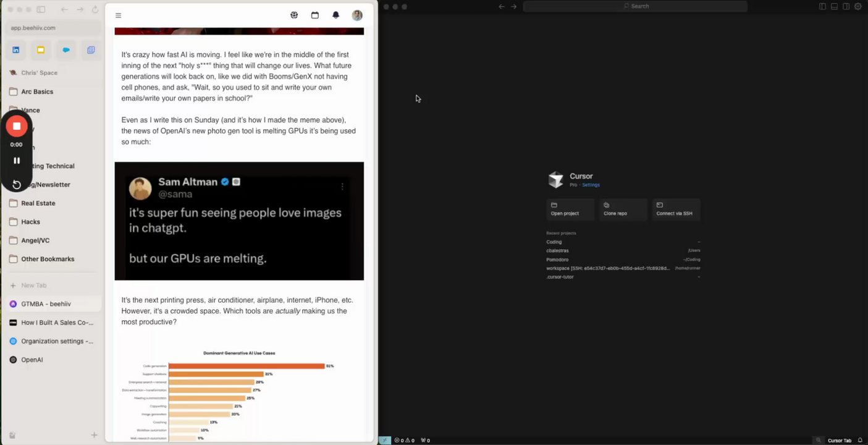Open beehiiv notifications bell
Image resolution: width=868 pixels, height=445 pixels.
pos(336,15)
